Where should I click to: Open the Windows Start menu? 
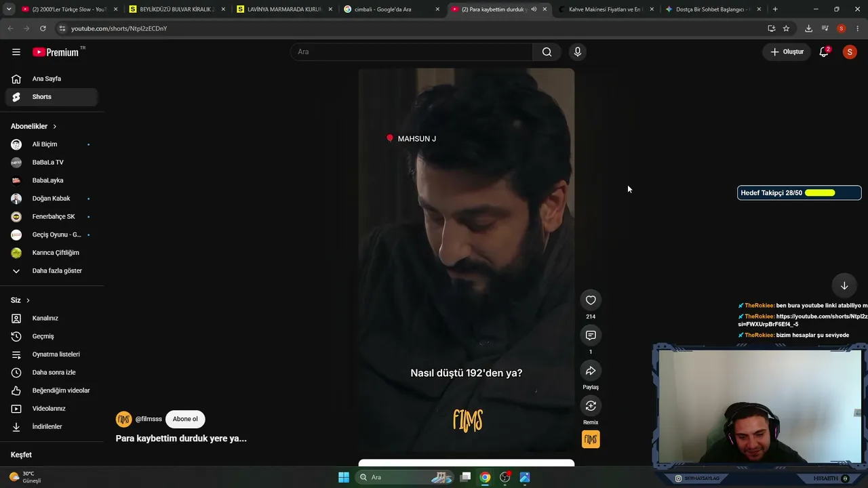pyautogui.click(x=344, y=477)
